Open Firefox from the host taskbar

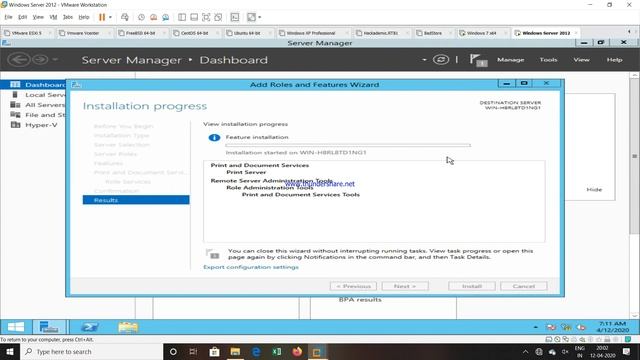click(297, 351)
